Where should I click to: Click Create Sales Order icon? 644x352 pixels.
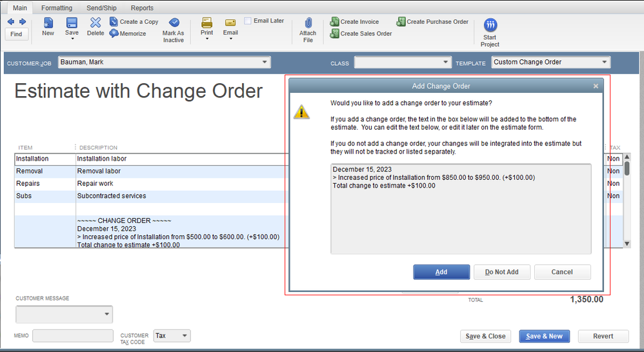tap(335, 34)
